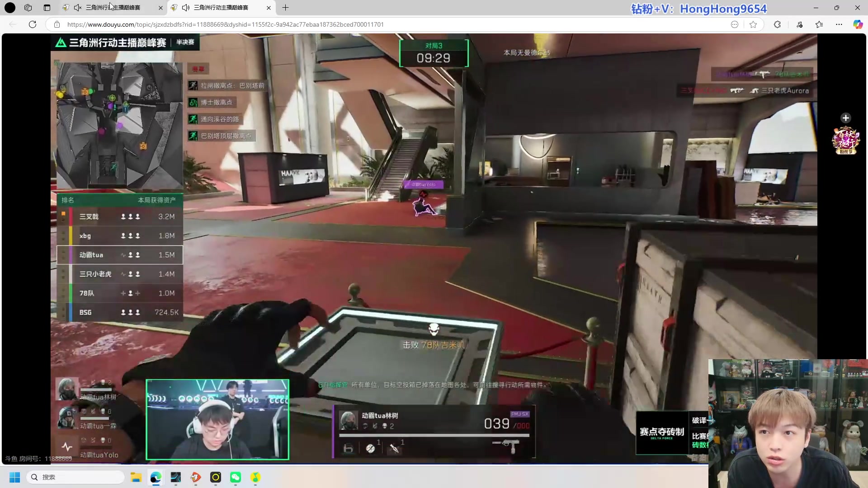This screenshot has width=868, height=488.
Task: Click the minimap in the stream overlay
Action: tap(119, 126)
